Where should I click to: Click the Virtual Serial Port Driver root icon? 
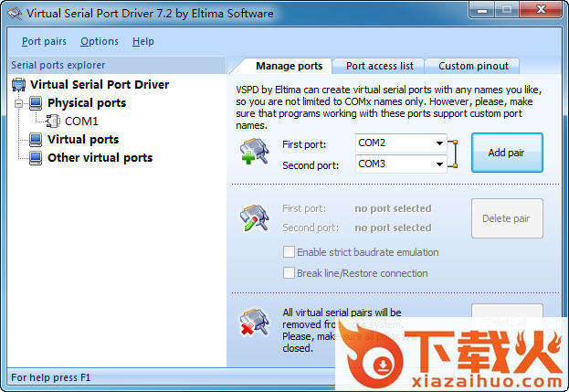(18, 85)
